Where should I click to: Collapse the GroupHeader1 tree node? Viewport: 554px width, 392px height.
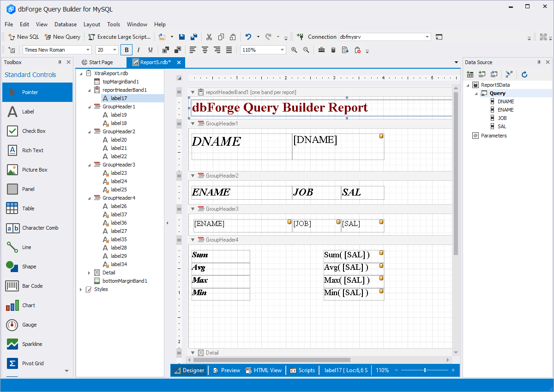click(89, 107)
